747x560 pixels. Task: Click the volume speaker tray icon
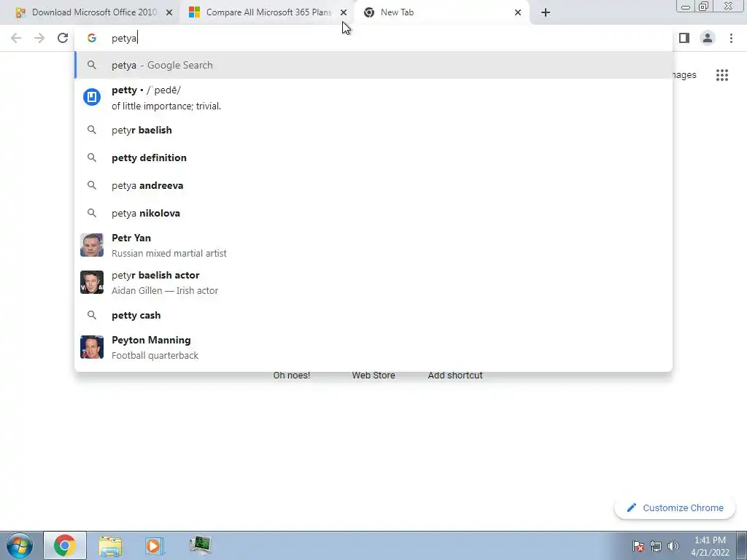[x=673, y=546]
